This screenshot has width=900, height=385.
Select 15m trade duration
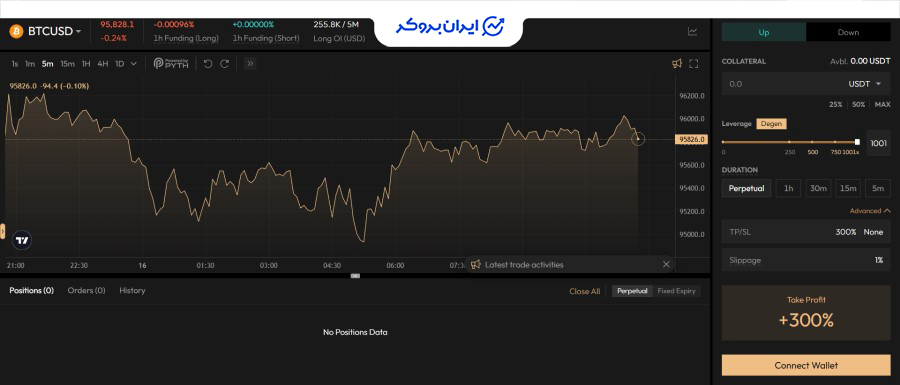click(x=848, y=188)
